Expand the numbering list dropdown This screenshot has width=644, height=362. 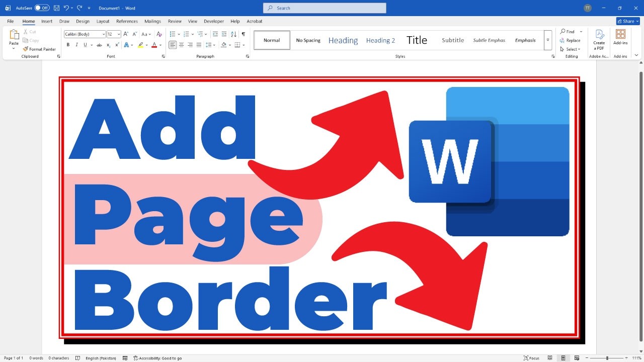(192, 34)
